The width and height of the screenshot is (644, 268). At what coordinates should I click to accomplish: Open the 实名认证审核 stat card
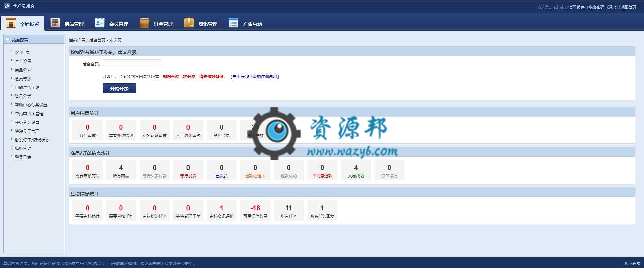point(155,130)
